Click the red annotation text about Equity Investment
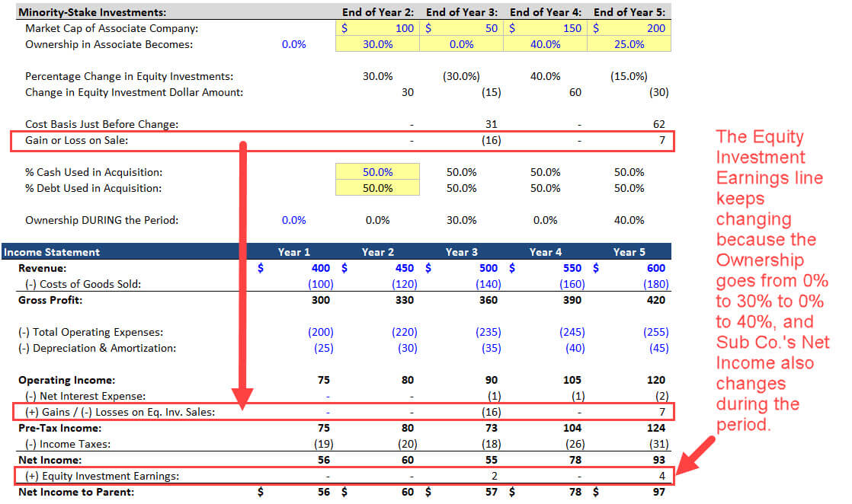 click(x=771, y=279)
